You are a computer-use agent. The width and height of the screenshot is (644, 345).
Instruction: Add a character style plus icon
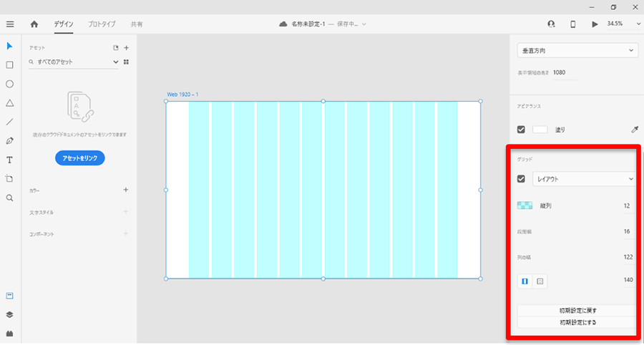point(126,212)
